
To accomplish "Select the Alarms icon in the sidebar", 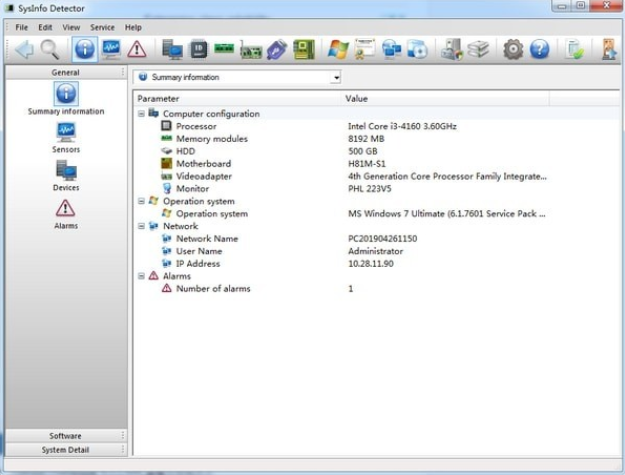I will 66,210.
